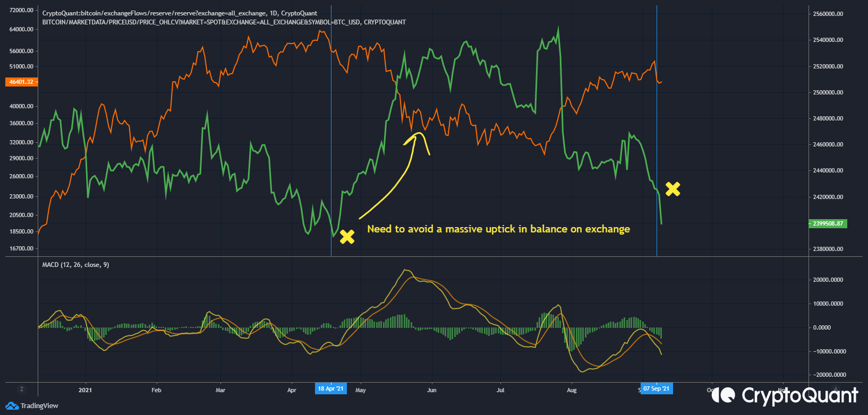Click the yellow curved arrow annotation tip
The width and height of the screenshot is (868, 415).
coord(420,134)
